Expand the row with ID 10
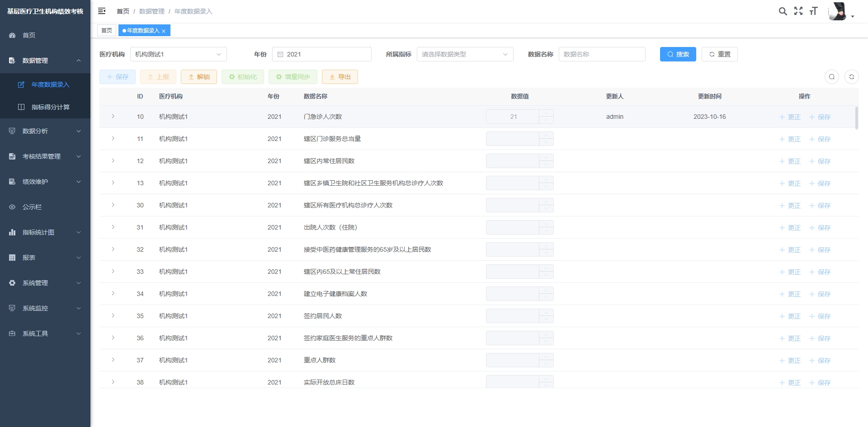868x427 pixels. 113,117
